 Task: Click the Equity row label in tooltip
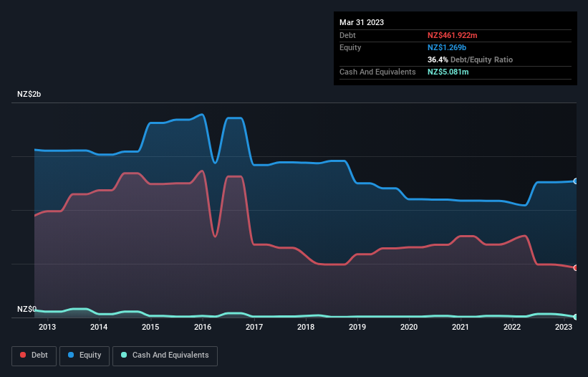pos(350,47)
